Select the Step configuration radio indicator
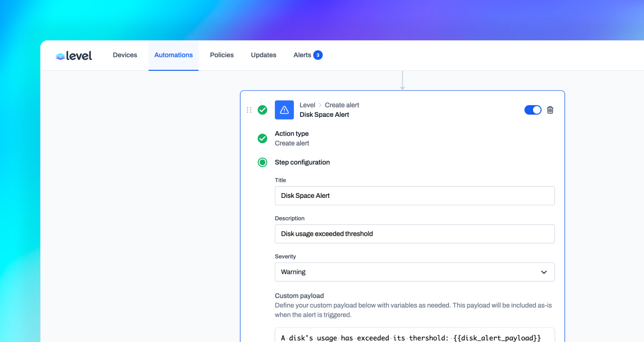Screen dimensions: 644x342 [263, 162]
